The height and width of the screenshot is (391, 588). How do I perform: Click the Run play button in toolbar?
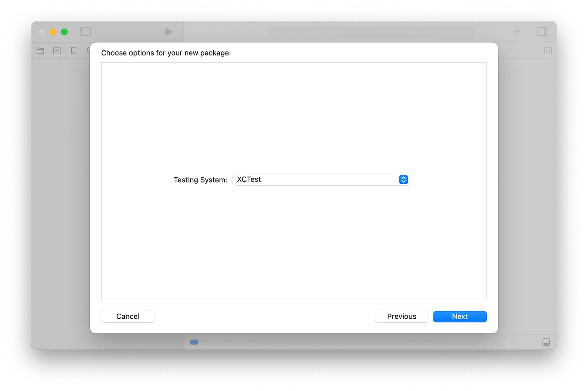pos(168,32)
